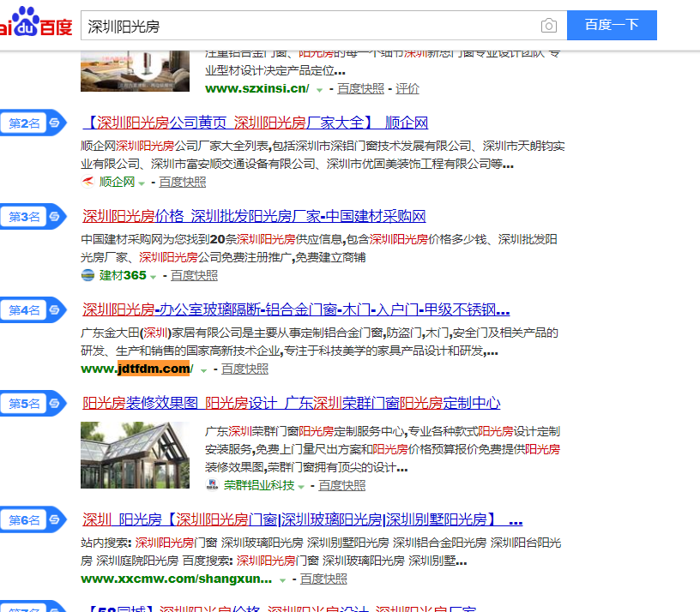The width and height of the screenshot is (700, 612).
Task: Open 百度快照 for 建材365 result
Action: click(x=194, y=276)
